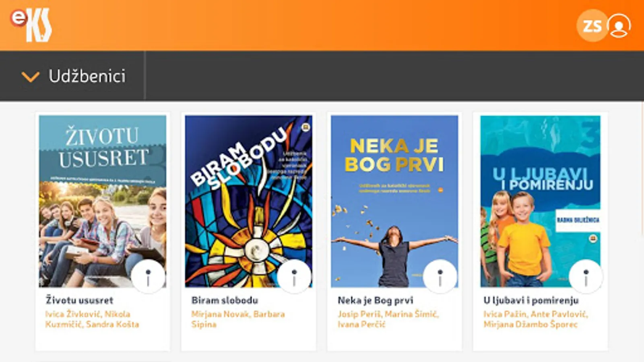Open Biram slobodu book cover
Image resolution: width=644 pixels, height=362 pixels.
coord(248,201)
